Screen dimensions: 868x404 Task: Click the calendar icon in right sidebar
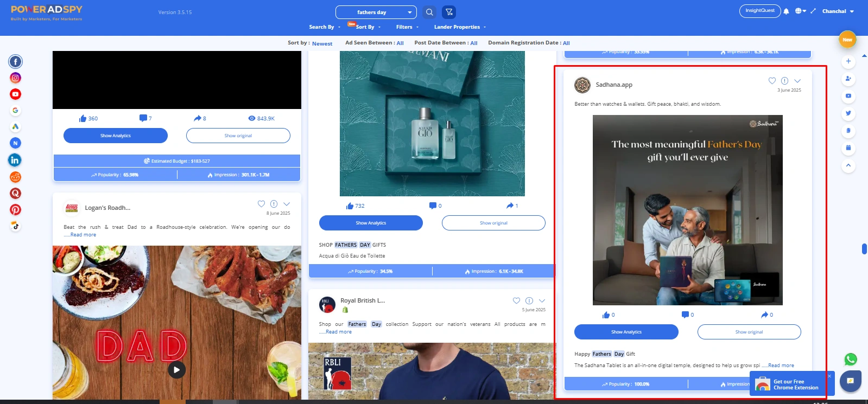click(x=848, y=148)
